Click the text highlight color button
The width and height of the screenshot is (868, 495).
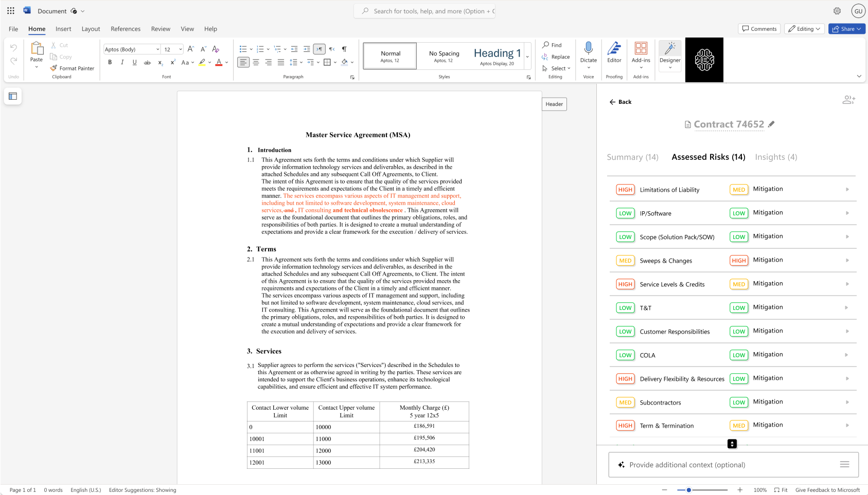[202, 63]
